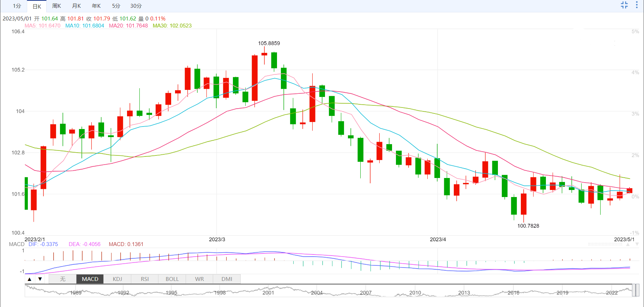The height and width of the screenshot is (307, 644).
Task: Click the 2023/5/1 end date label
Action: [x=624, y=239]
